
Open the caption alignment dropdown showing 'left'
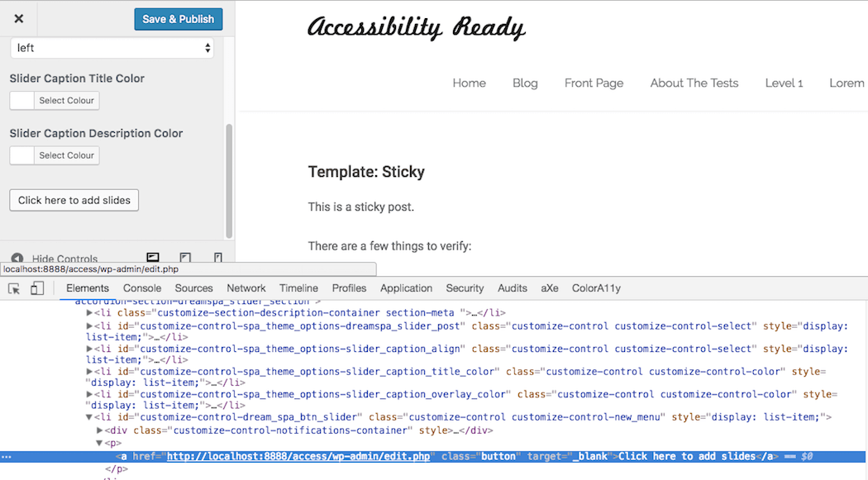[112, 48]
